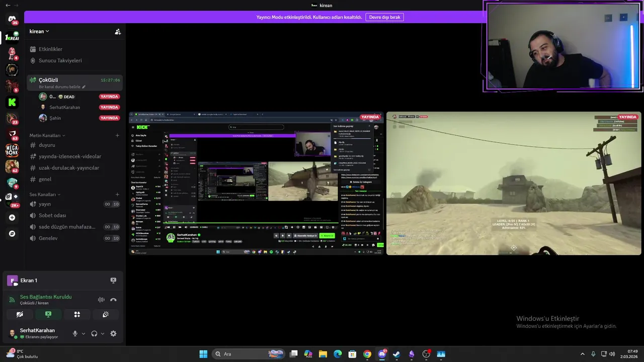Click the SerhatKarahan user avatar in panel

click(x=12, y=333)
